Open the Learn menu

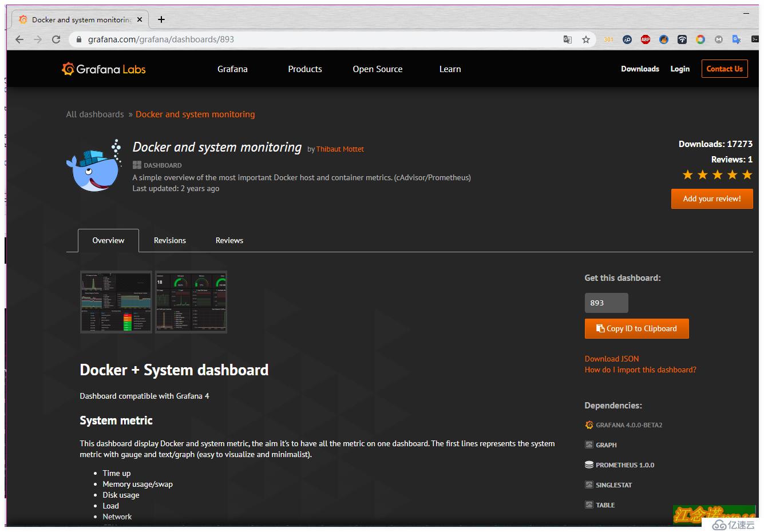tap(450, 69)
